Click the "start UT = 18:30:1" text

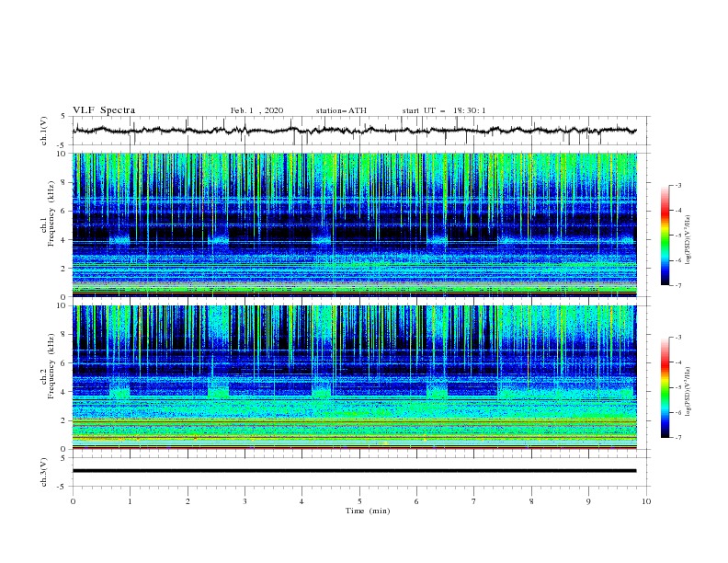(x=444, y=110)
